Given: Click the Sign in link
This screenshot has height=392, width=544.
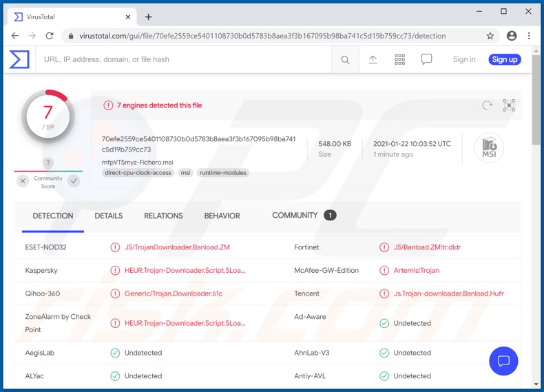Looking at the screenshot, I should (464, 59).
